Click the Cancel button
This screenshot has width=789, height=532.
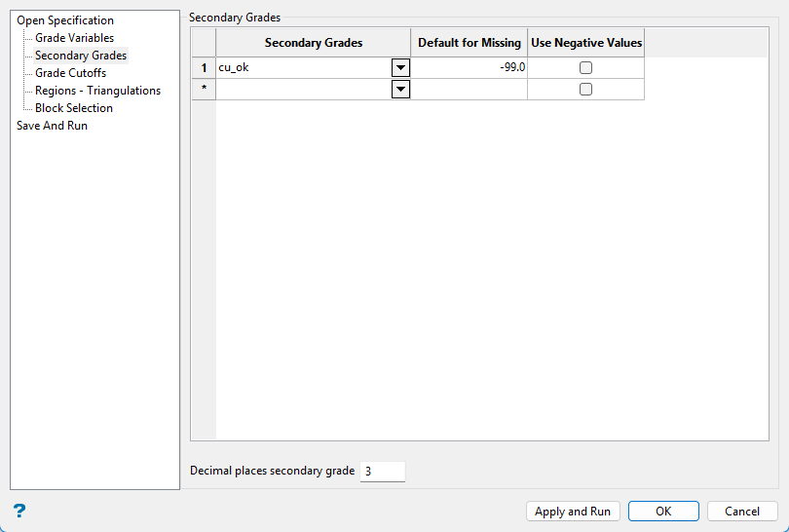point(741,512)
